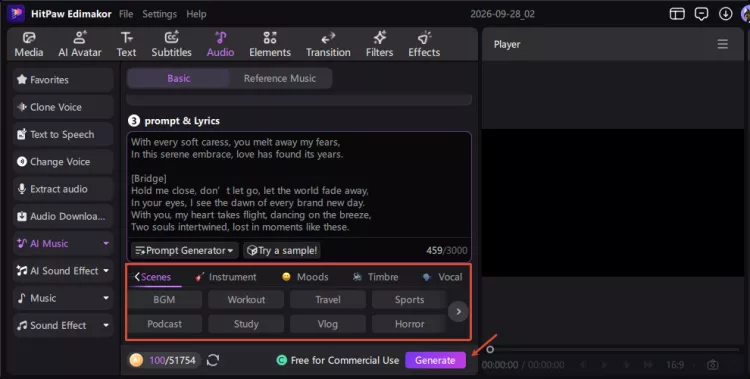Screen dimensions: 750x379
Task: Open the AI Avatar tab
Action: coord(80,45)
